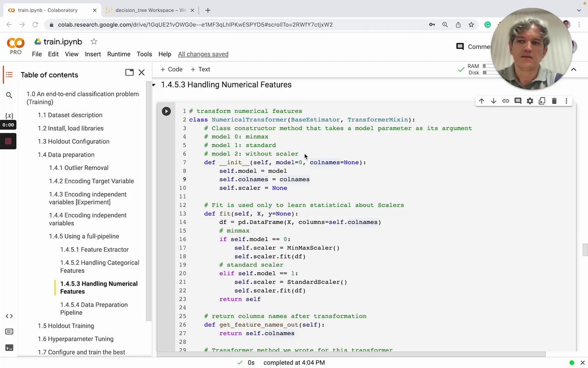Open the View menu
Image resolution: width=588 pixels, height=368 pixels.
click(x=72, y=54)
